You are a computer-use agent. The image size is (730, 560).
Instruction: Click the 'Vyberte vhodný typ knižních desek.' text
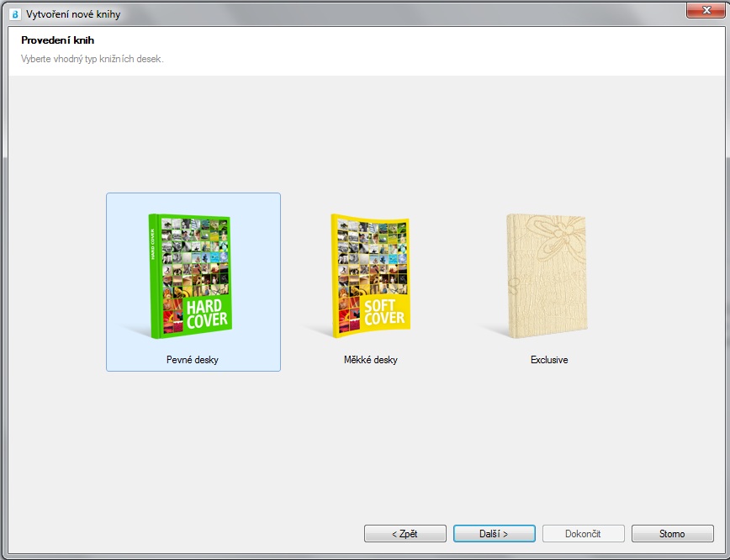(93, 59)
